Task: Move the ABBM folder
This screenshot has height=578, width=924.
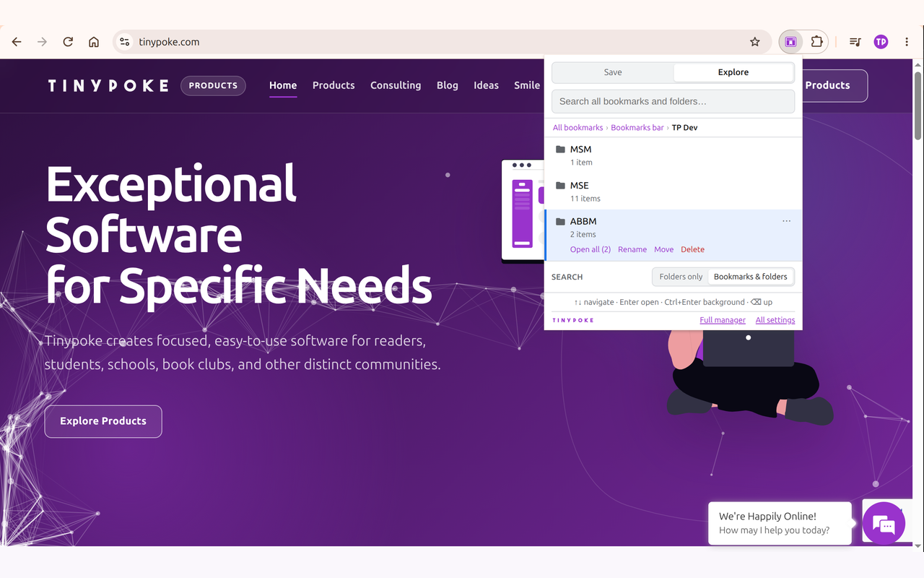Action: [x=663, y=249]
